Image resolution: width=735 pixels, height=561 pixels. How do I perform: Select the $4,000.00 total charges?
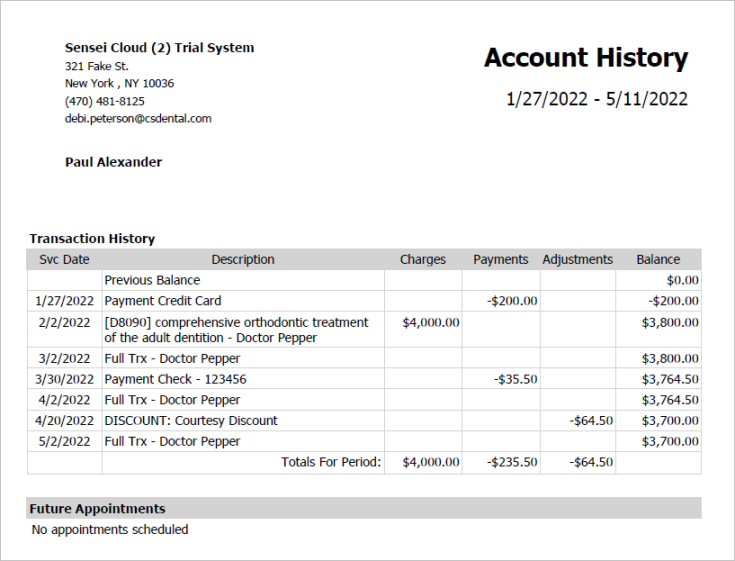[431, 462]
